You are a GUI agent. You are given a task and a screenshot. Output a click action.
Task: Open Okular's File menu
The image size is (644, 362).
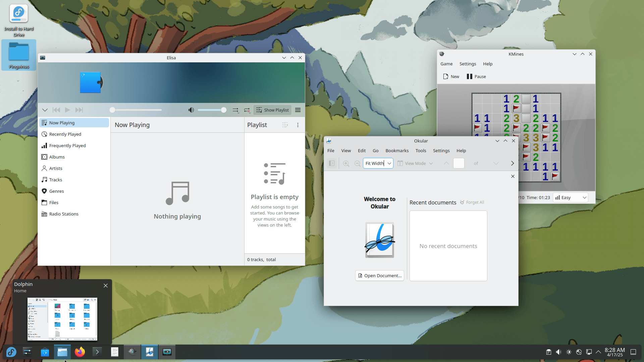[x=331, y=150]
